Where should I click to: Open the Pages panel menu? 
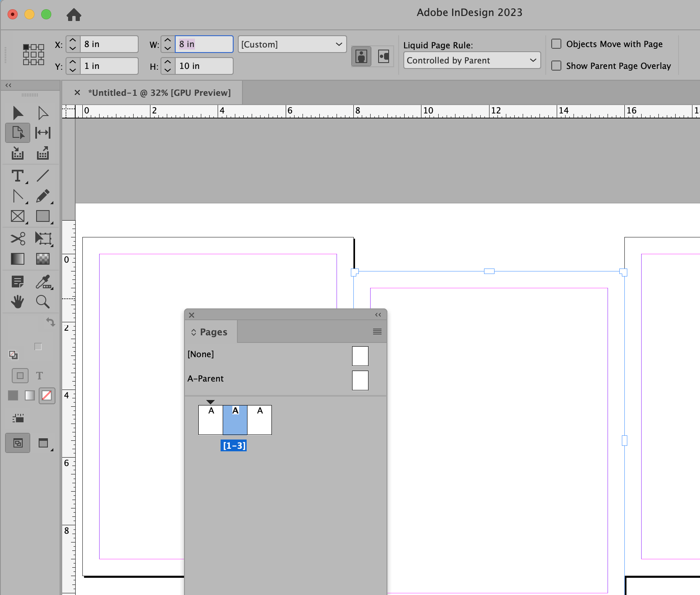pyautogui.click(x=377, y=331)
